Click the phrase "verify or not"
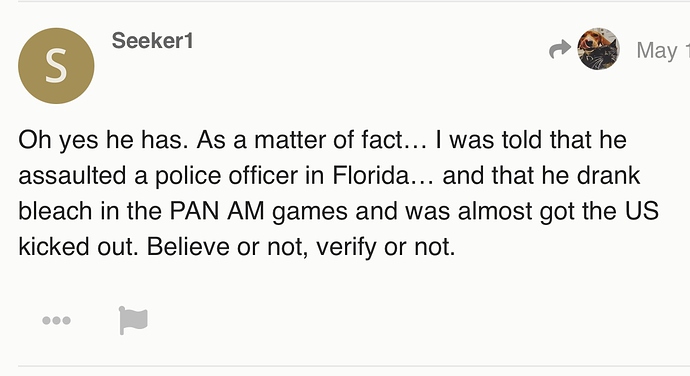Viewport: 690px width, 376px height. 385,247
